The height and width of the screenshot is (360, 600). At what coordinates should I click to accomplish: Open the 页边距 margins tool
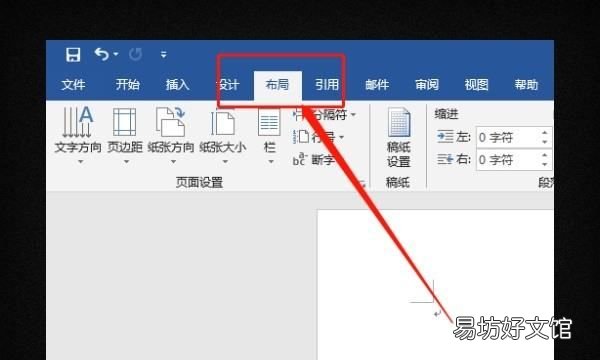coord(125,135)
